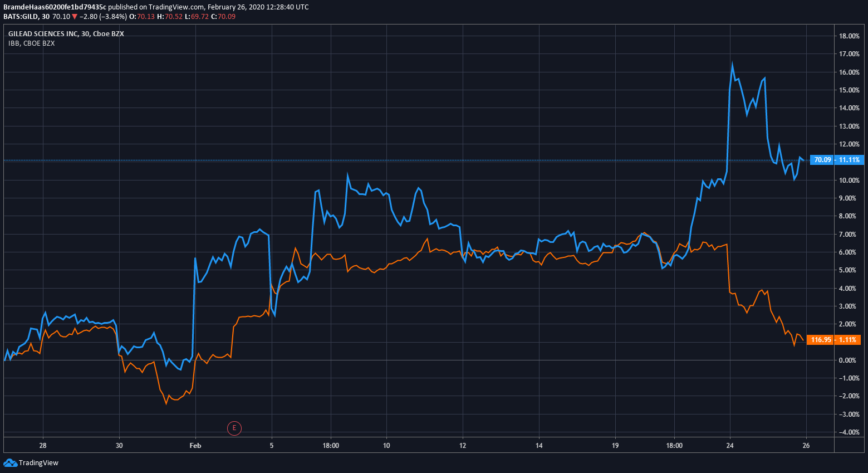Click the Feb label on time axis
This screenshot has width=868, height=473.
(195, 446)
